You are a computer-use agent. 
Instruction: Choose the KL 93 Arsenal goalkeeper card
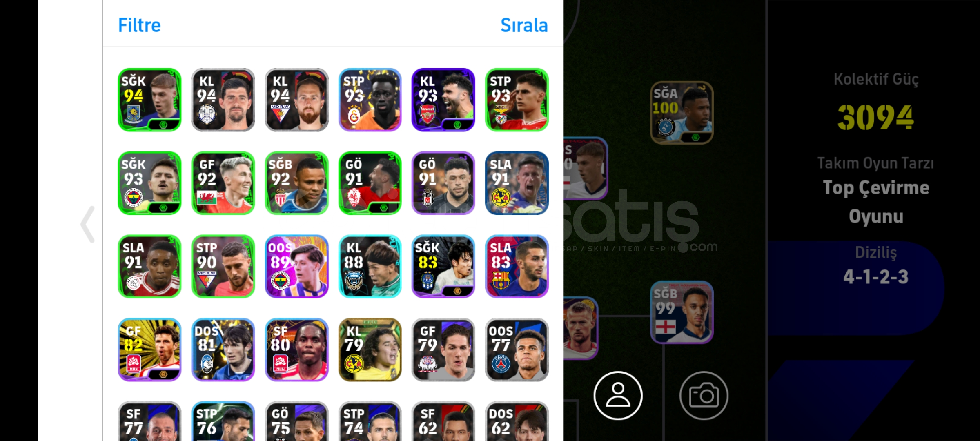pos(443,100)
